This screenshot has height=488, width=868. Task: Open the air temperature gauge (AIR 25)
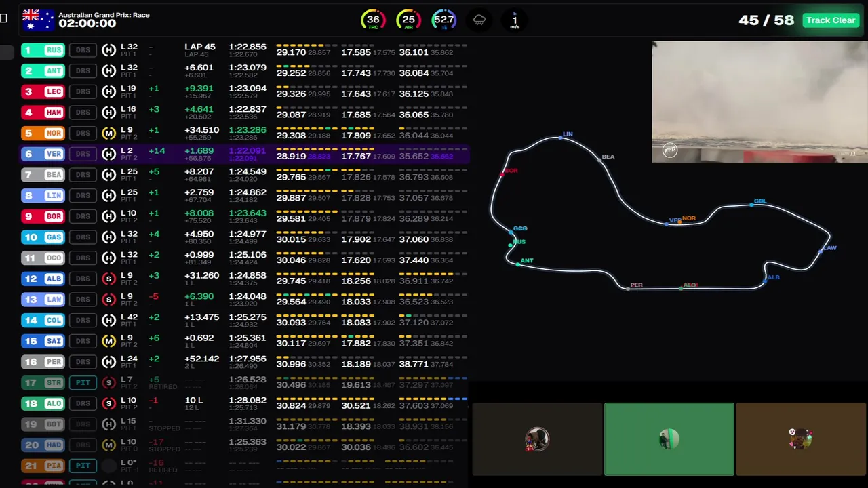(x=408, y=20)
